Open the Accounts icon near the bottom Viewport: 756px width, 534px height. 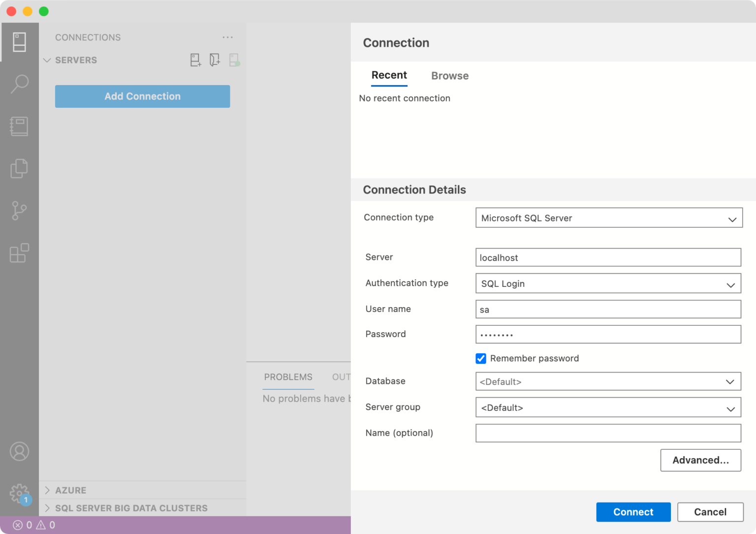(x=20, y=451)
